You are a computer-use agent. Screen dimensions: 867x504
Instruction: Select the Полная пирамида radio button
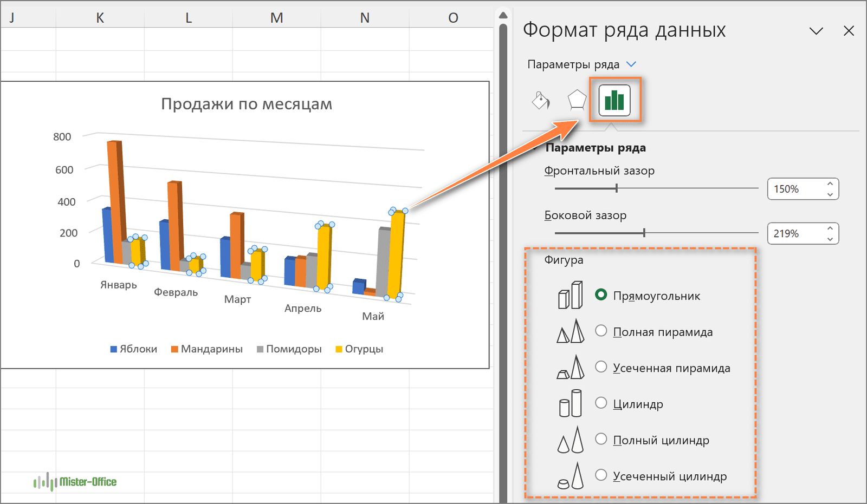(601, 331)
